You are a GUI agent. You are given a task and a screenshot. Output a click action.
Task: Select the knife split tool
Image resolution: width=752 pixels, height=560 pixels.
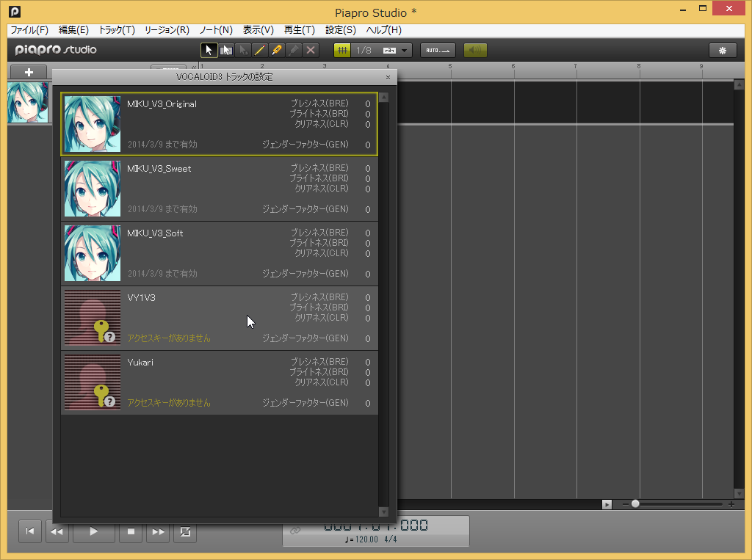pos(276,50)
